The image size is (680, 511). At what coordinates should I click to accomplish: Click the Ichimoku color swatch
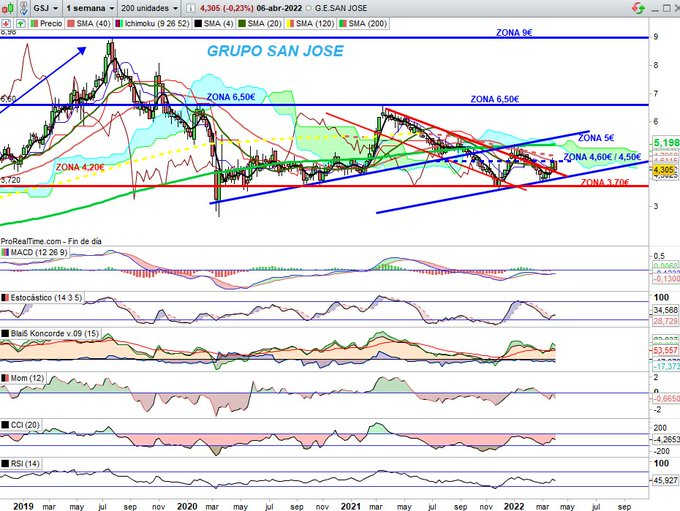[119, 24]
